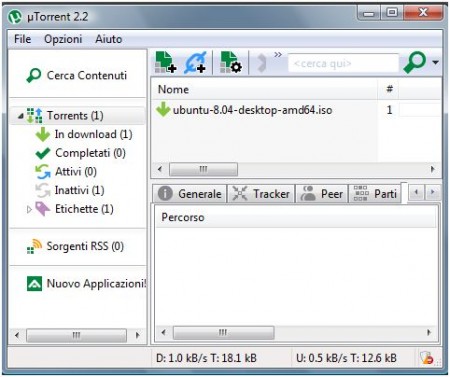
Task: Switch to the Parti tab
Action: point(375,193)
